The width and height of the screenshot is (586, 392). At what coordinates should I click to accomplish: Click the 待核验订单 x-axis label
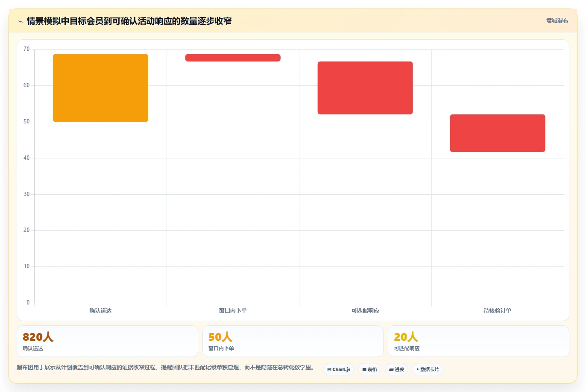point(498,310)
